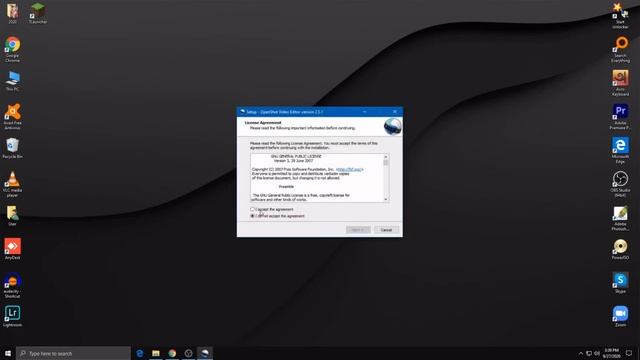
Task: Select the OBS Studio desktop icon
Action: click(x=620, y=184)
